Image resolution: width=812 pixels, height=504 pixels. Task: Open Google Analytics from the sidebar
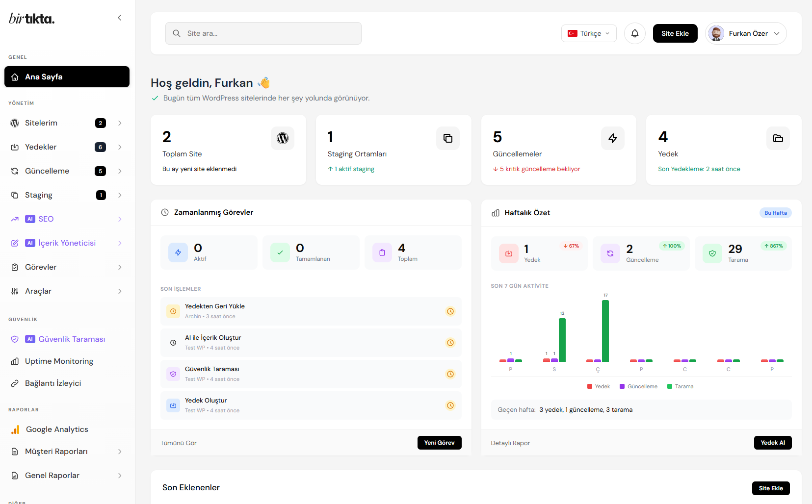(x=56, y=429)
